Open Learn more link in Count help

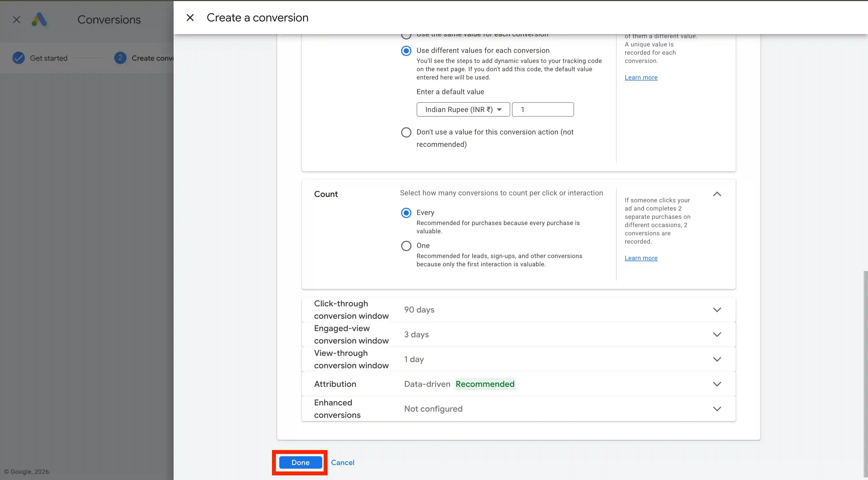pos(641,258)
